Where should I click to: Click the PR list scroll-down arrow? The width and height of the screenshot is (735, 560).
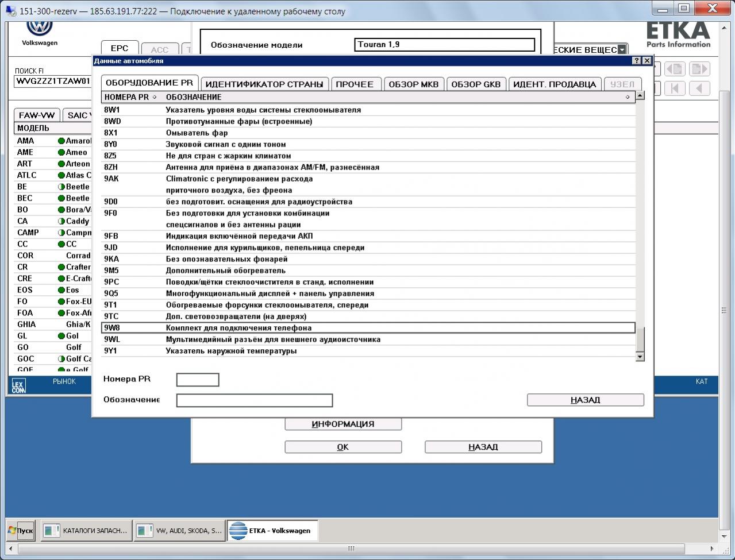640,357
